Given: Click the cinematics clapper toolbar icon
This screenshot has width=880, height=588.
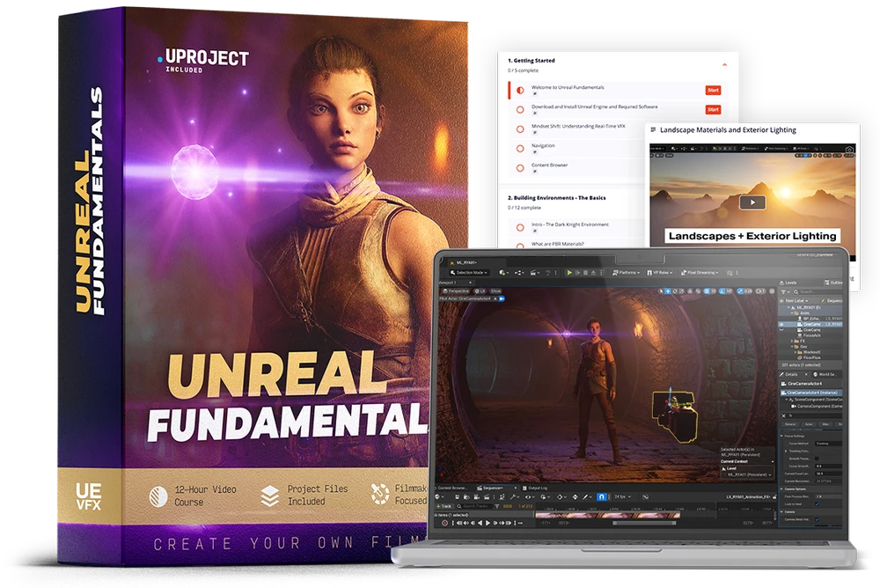Looking at the screenshot, I should coord(534,272).
